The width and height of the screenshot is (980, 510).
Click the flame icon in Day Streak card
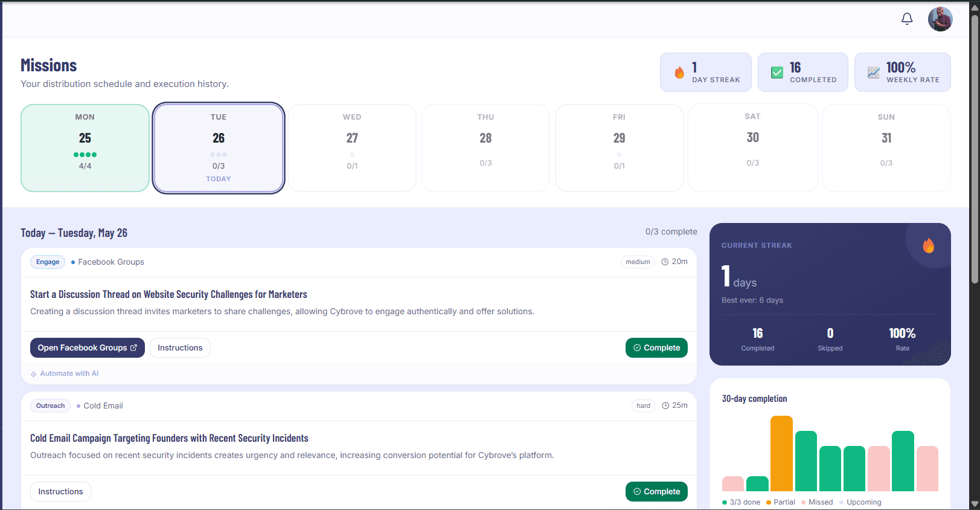point(679,73)
